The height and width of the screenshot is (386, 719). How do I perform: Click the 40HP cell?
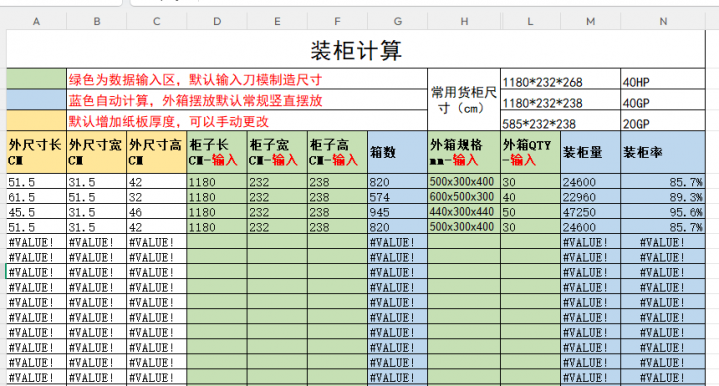click(663, 79)
